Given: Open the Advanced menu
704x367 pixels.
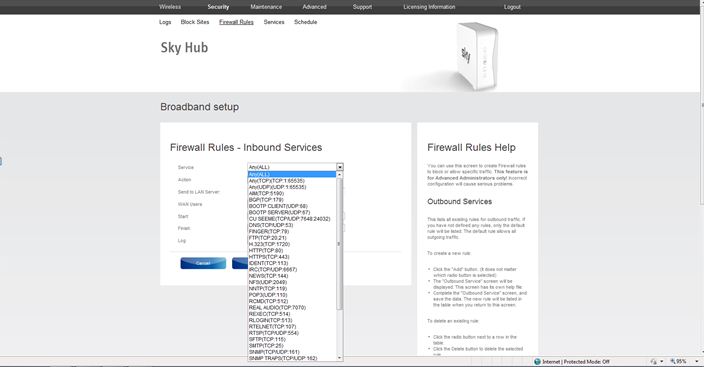Looking at the screenshot, I should coord(314,7).
